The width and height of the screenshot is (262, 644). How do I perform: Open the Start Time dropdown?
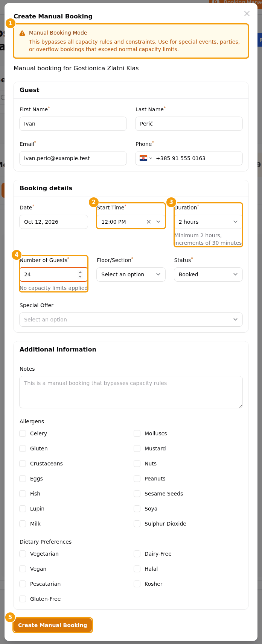pyautogui.click(x=158, y=222)
